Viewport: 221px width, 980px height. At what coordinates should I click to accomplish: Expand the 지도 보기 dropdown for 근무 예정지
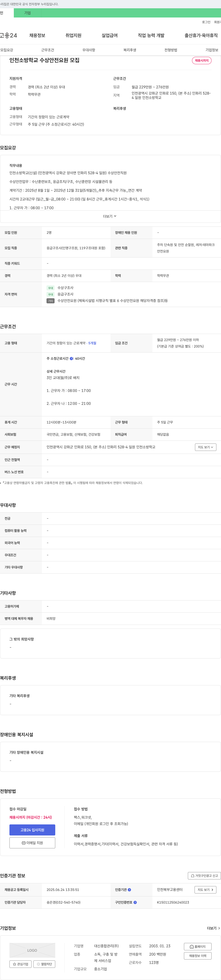click(205, 447)
